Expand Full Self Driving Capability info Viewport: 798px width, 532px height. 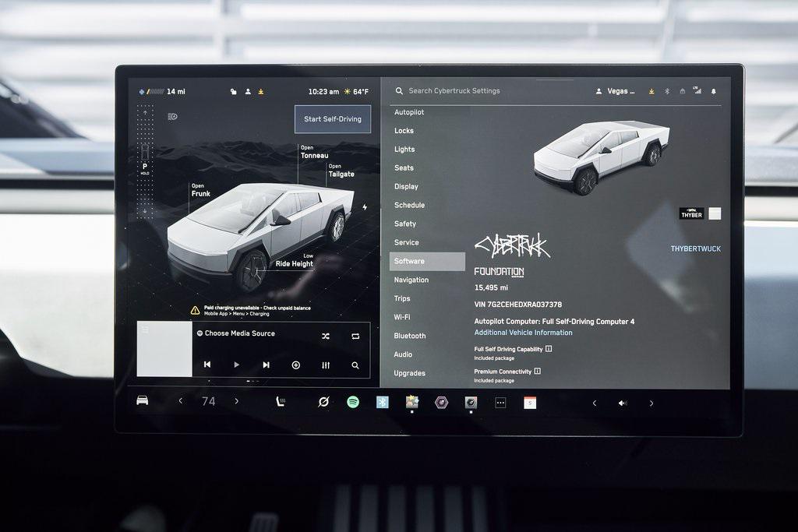coord(549,349)
